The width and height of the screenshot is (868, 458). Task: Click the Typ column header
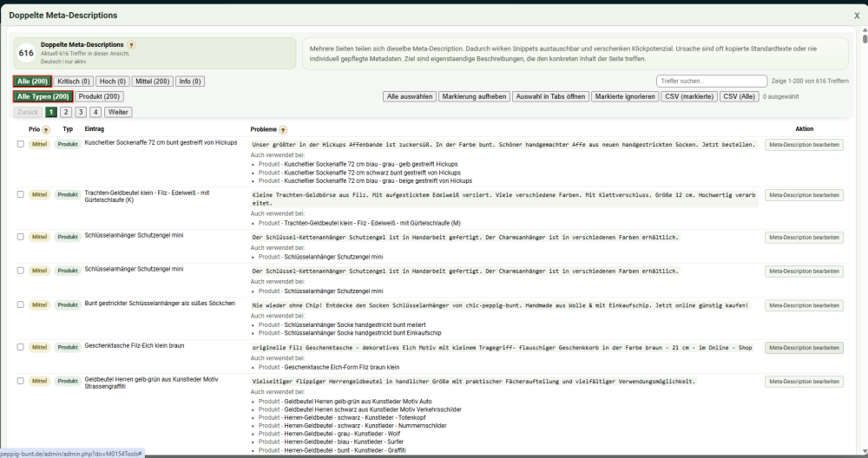pyautogui.click(x=68, y=129)
